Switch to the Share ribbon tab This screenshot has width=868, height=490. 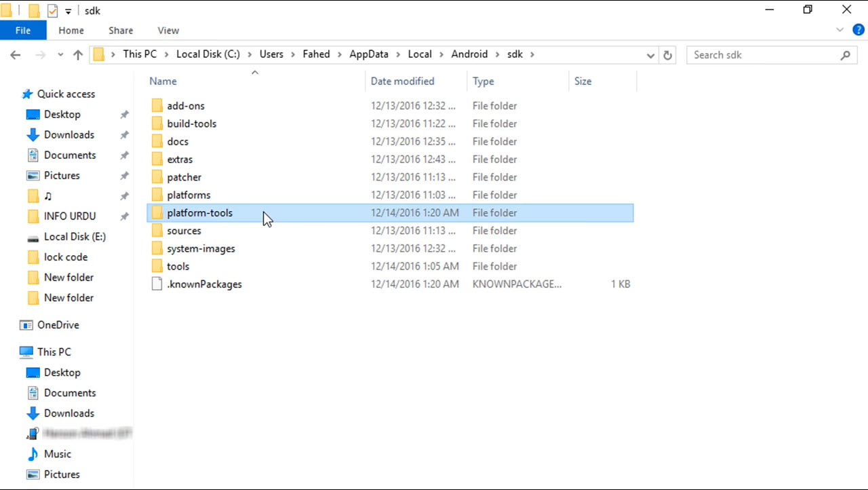[x=121, y=31]
